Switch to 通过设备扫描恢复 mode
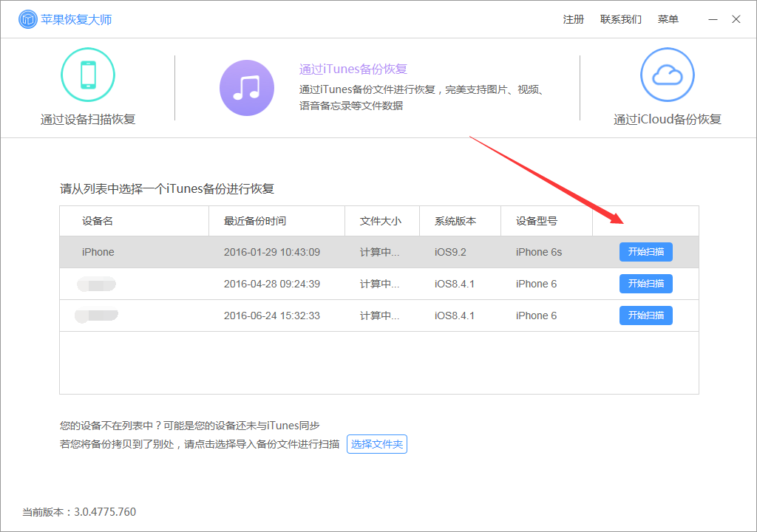The height and width of the screenshot is (532, 757). click(88, 119)
